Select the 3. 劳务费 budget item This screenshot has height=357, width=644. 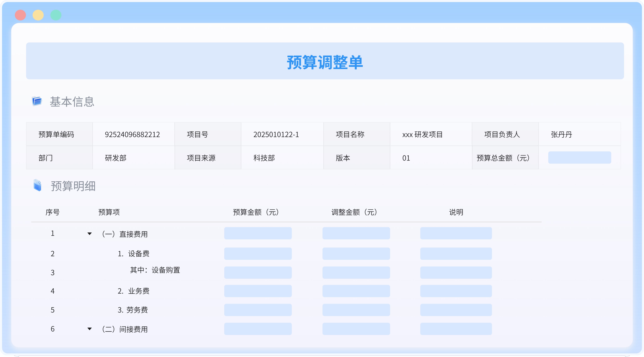133,310
